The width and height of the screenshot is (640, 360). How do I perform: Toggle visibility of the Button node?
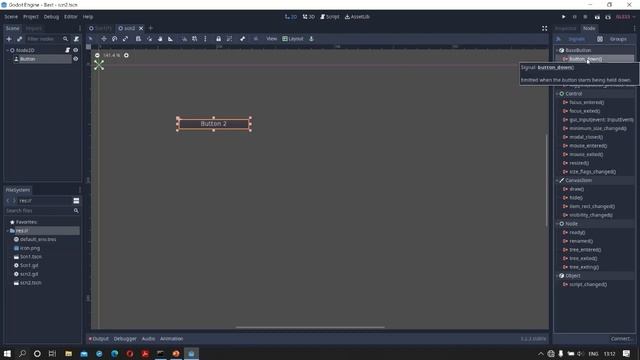[76, 59]
